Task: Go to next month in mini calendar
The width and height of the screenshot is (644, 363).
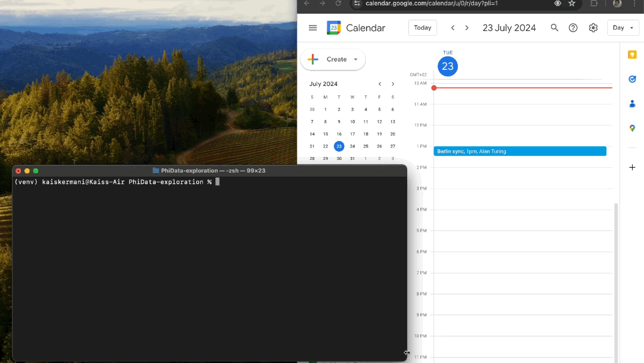Action: click(393, 84)
